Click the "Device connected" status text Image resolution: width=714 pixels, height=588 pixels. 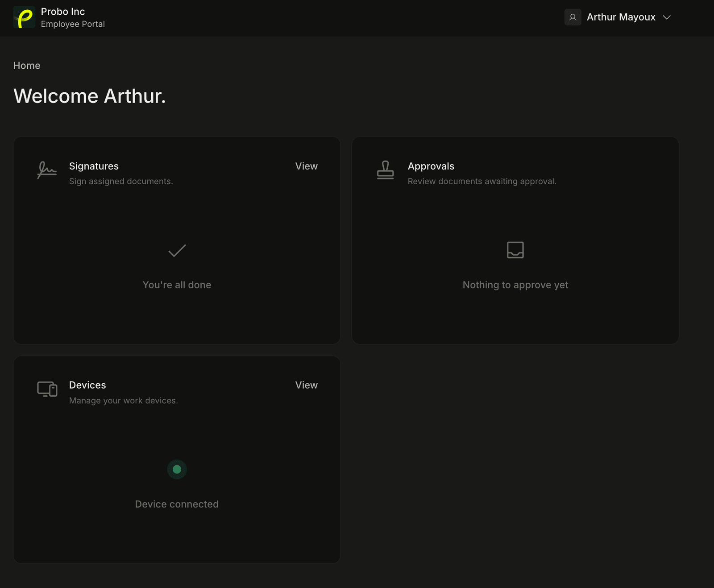[177, 504]
